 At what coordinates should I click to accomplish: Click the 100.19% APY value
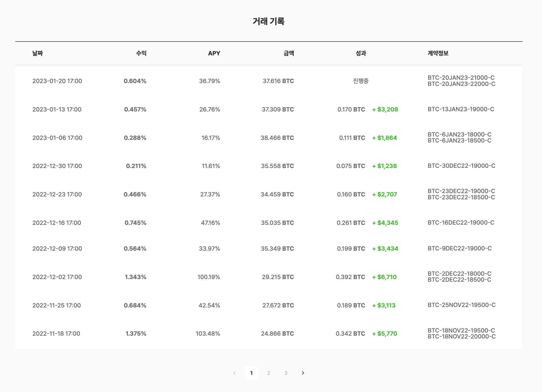pyautogui.click(x=209, y=277)
